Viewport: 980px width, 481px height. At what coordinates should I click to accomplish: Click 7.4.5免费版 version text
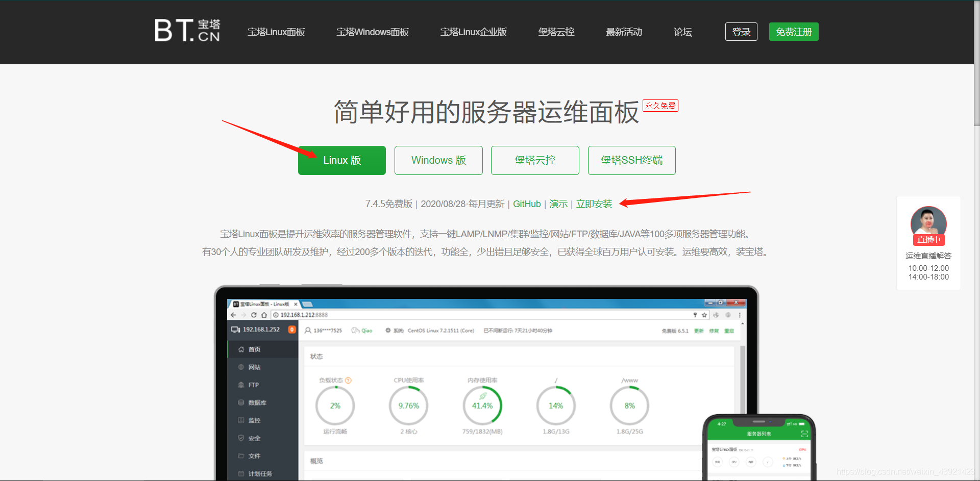[x=388, y=204]
